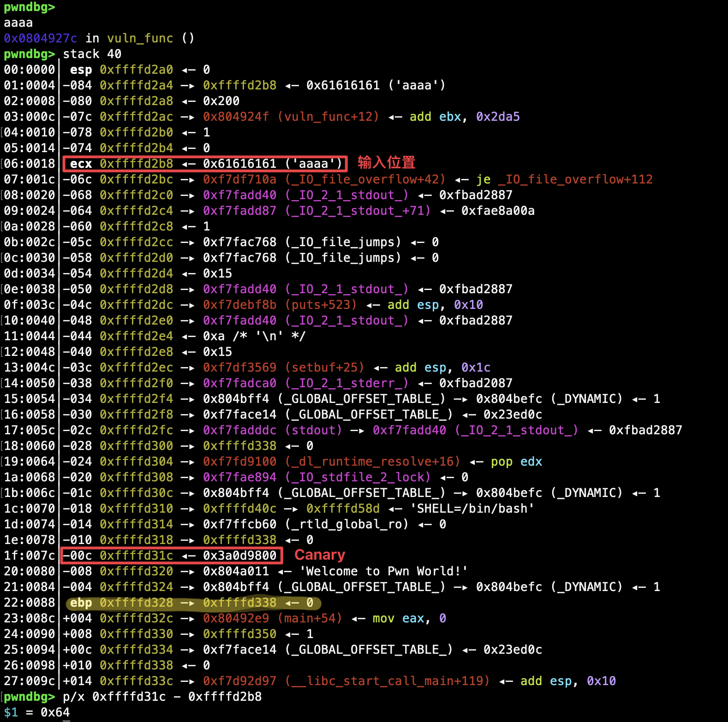The width and height of the screenshot is (728, 722).
Task: Click 0x804befc (_DYNAMIC) in row 15:0054
Action: pos(549,399)
